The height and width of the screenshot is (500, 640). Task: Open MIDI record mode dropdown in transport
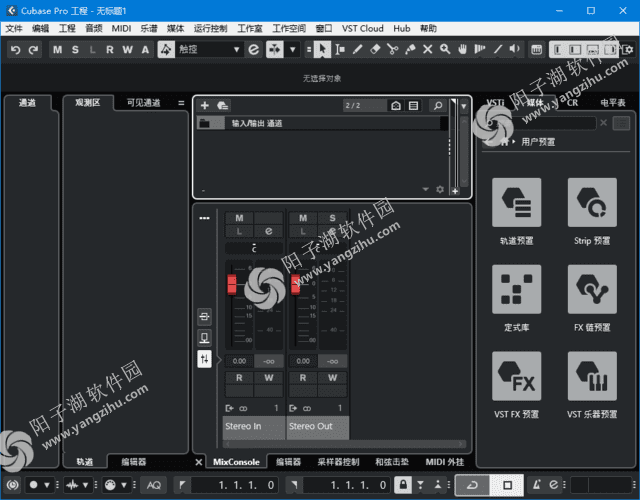124,484
